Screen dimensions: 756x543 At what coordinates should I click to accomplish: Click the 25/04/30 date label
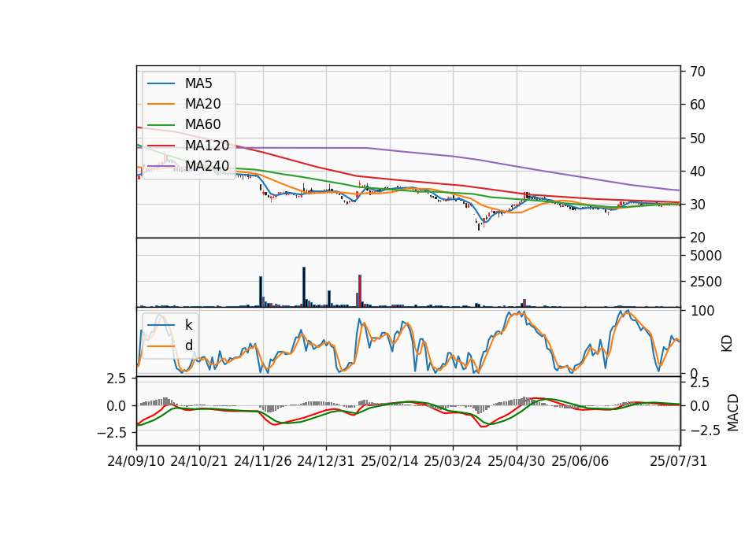click(517, 461)
